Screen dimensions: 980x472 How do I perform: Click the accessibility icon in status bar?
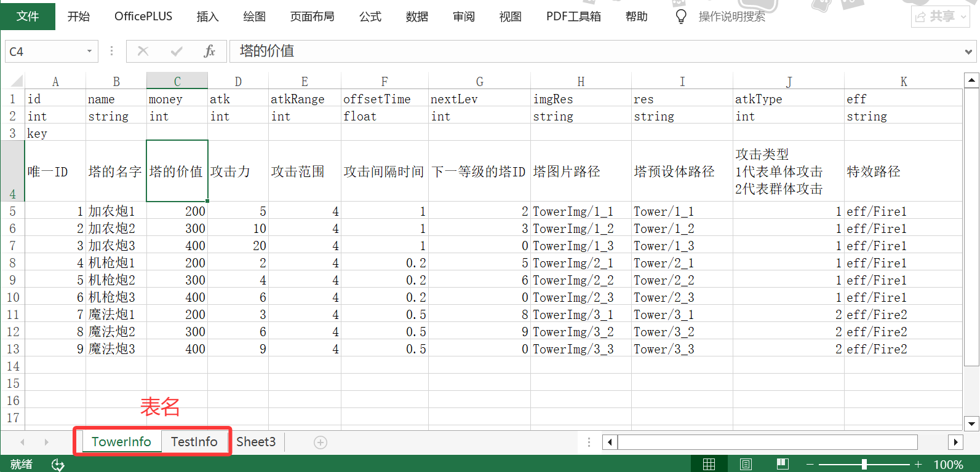(58, 465)
